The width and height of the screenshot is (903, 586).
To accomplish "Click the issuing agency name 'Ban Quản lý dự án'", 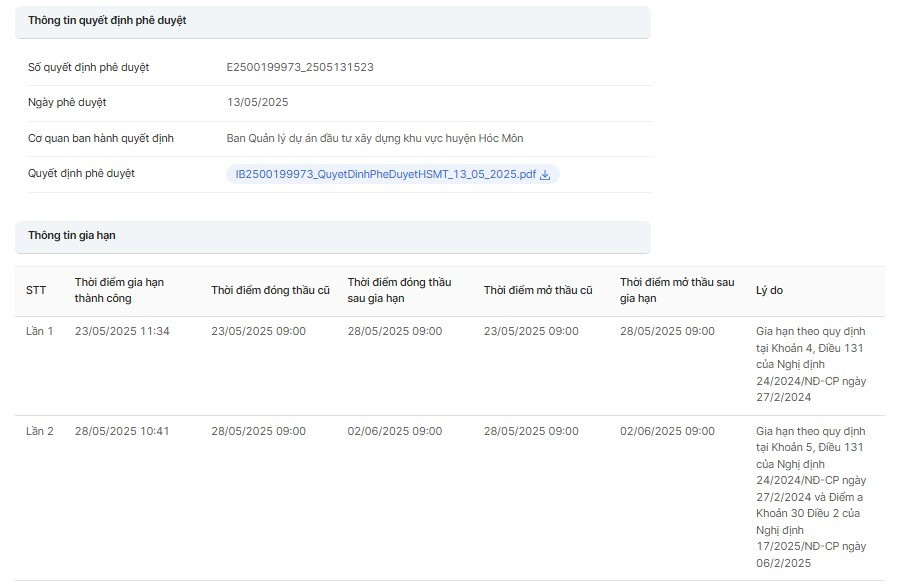I will (x=374, y=139).
